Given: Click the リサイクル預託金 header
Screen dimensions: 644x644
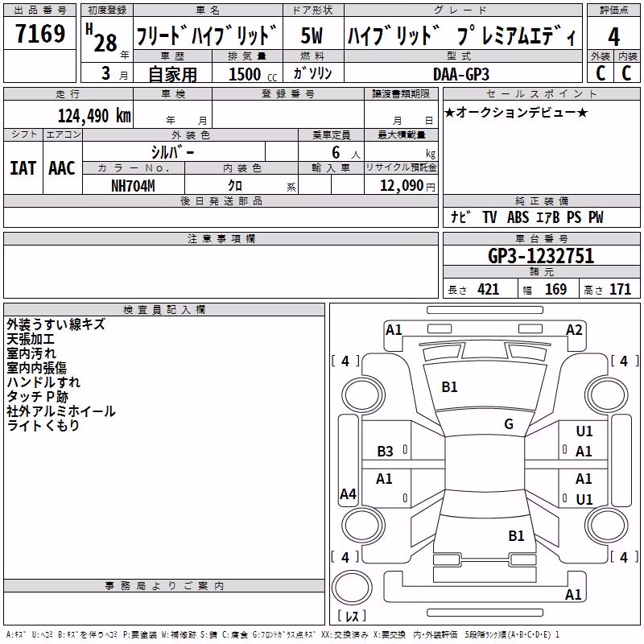Looking at the screenshot, I should click(x=401, y=167).
